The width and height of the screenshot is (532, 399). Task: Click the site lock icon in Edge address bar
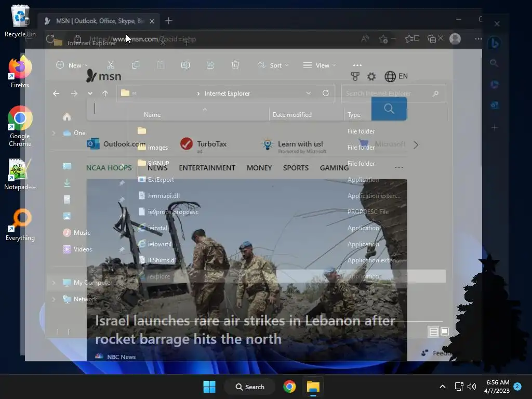pos(78,38)
